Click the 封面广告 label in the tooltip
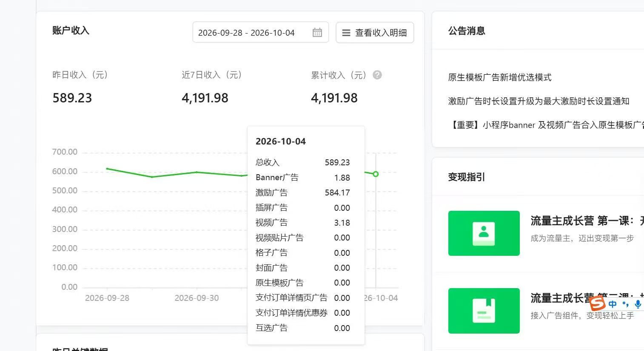The image size is (644, 351). 271,268
